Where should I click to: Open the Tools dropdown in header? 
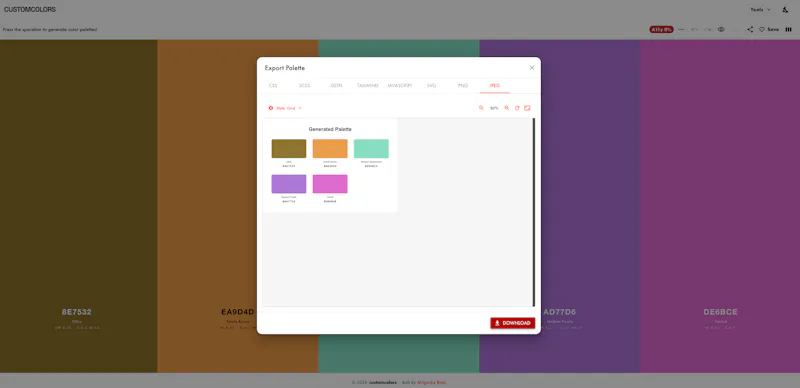coord(760,10)
